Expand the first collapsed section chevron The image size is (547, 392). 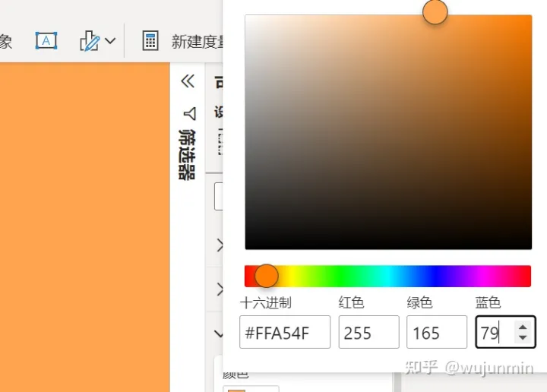click(x=220, y=245)
